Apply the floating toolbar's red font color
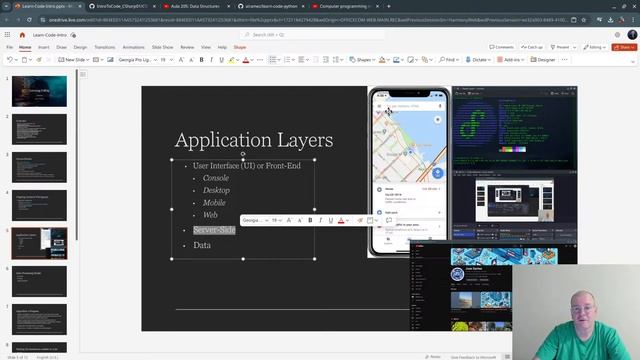 341,220
